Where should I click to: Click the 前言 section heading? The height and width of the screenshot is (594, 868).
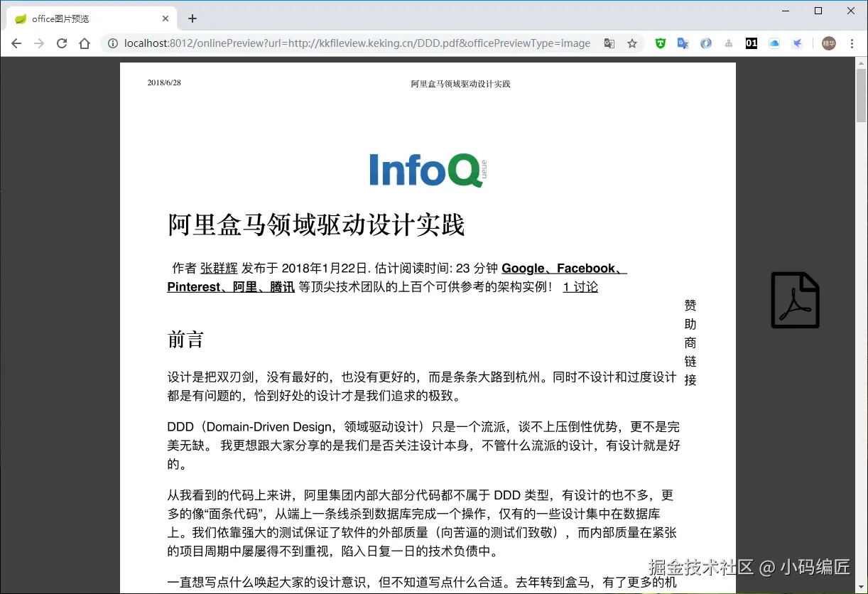coord(185,340)
